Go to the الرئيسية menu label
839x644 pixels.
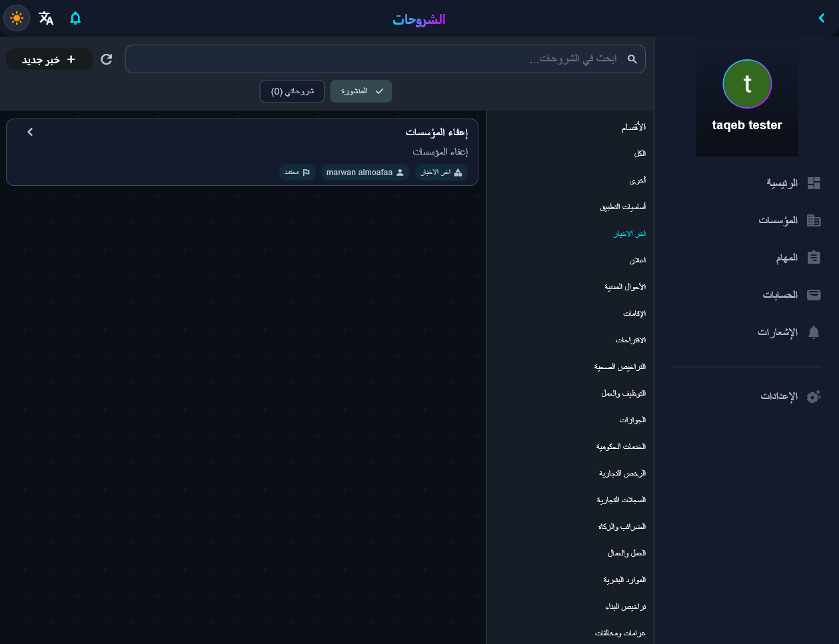tap(782, 182)
